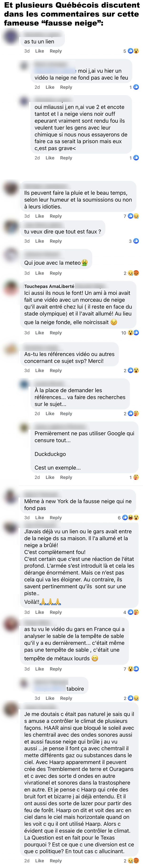Viewport: 143px width, 868px height.
Task: Click reaction icons on the 'taboire' reply
Action: click(133, 698)
